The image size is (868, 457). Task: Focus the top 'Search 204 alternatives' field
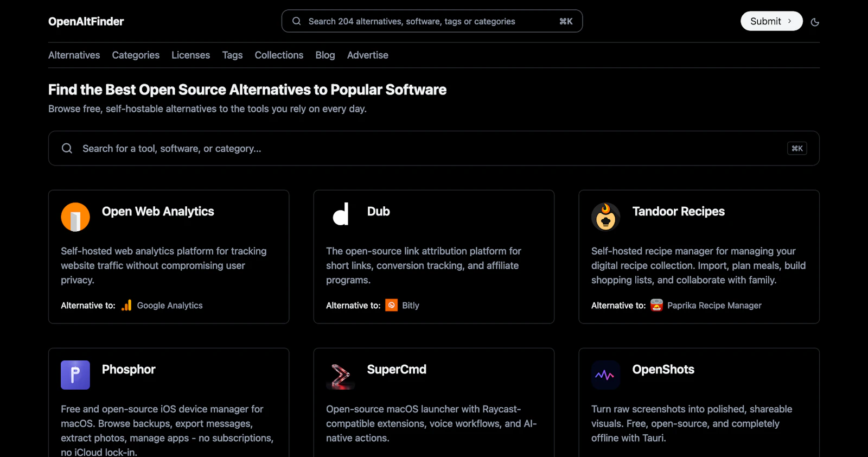pyautogui.click(x=432, y=21)
